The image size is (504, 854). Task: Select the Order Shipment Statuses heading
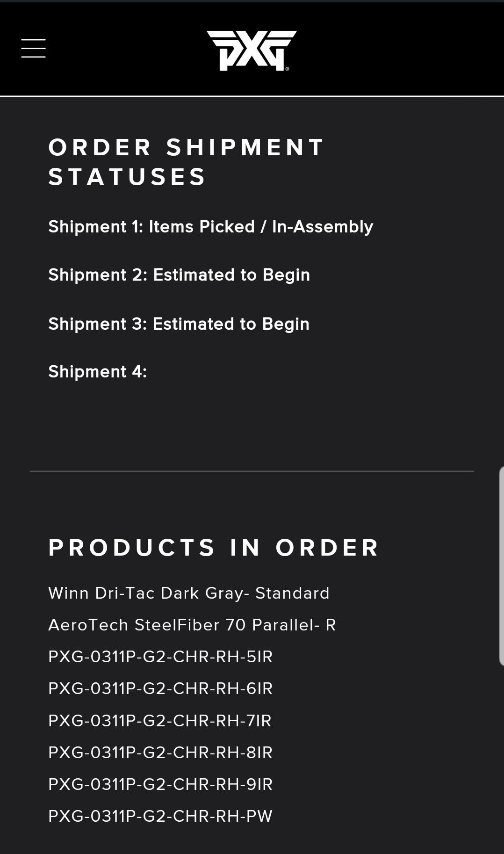[186, 162]
